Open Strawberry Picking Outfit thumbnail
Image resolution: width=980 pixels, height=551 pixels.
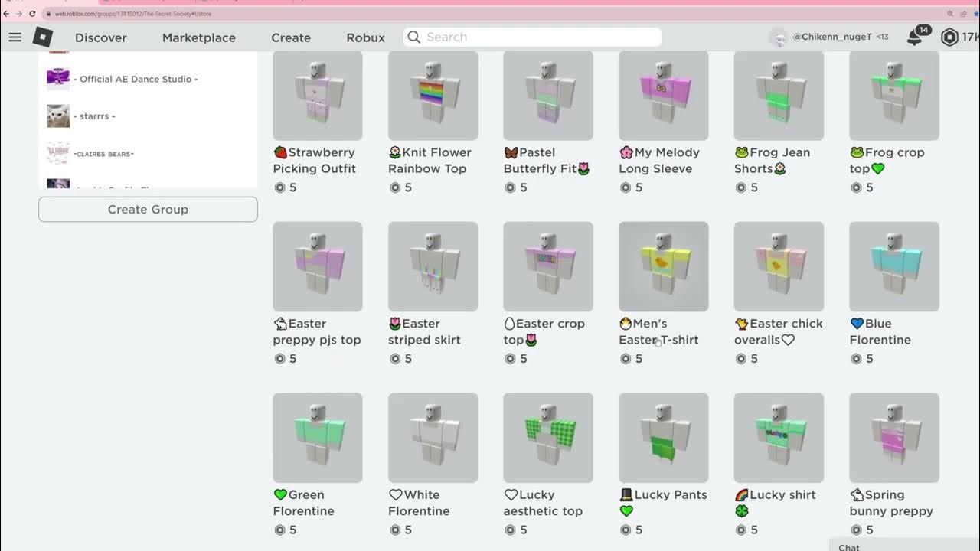tap(318, 96)
